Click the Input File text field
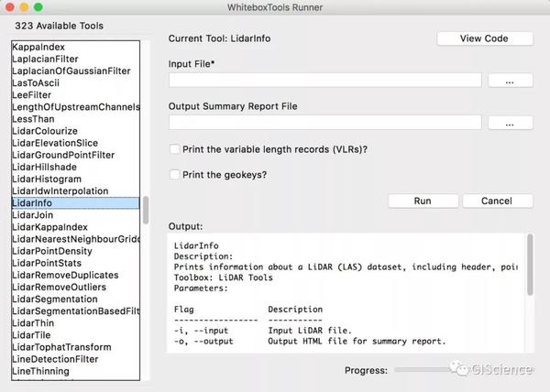 pyautogui.click(x=325, y=81)
